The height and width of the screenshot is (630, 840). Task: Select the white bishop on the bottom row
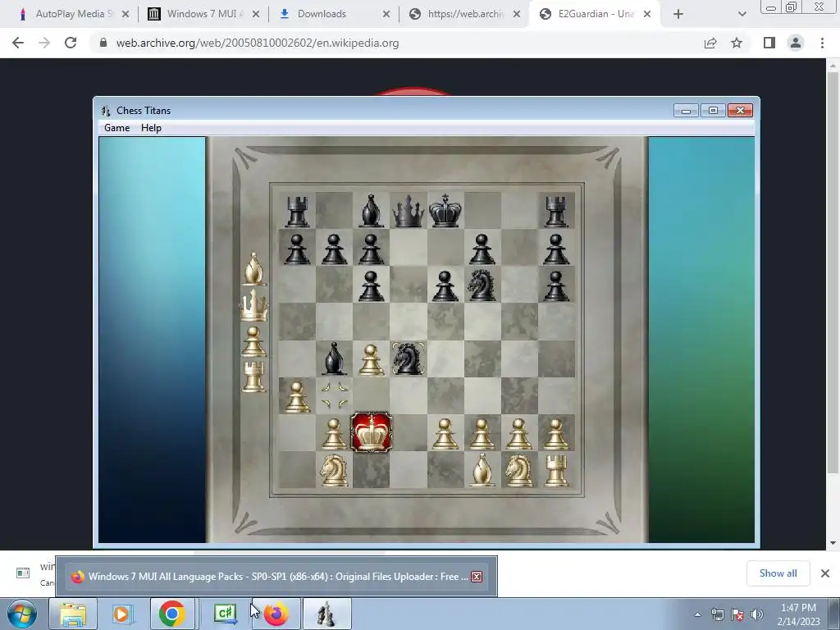tap(482, 470)
